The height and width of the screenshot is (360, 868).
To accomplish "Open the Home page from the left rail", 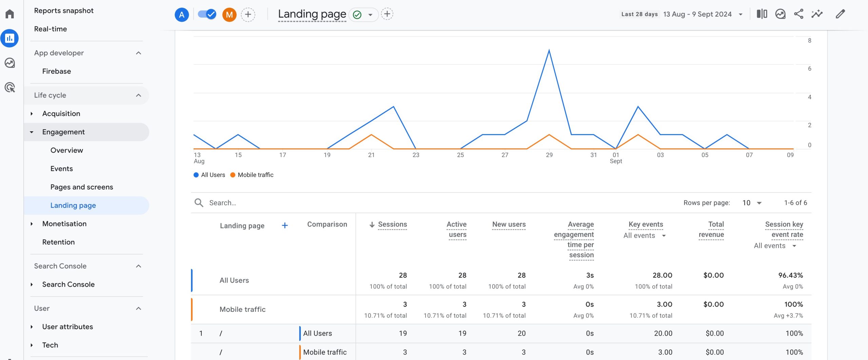I will [9, 13].
